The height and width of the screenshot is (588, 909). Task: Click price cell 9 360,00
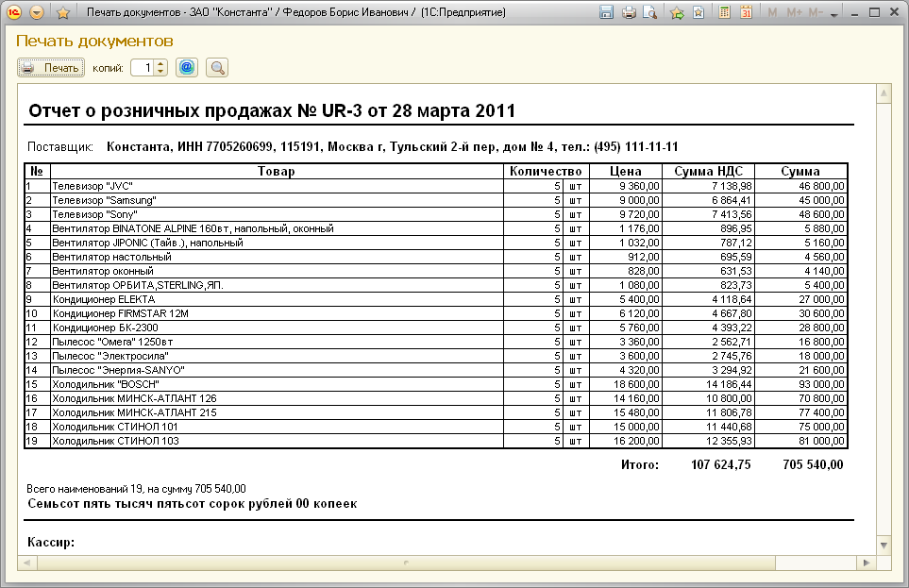pos(626,186)
